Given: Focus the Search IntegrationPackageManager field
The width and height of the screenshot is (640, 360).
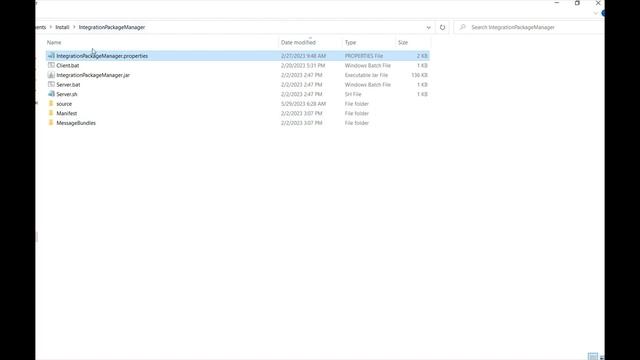Looking at the screenshot, I should click(x=529, y=27).
